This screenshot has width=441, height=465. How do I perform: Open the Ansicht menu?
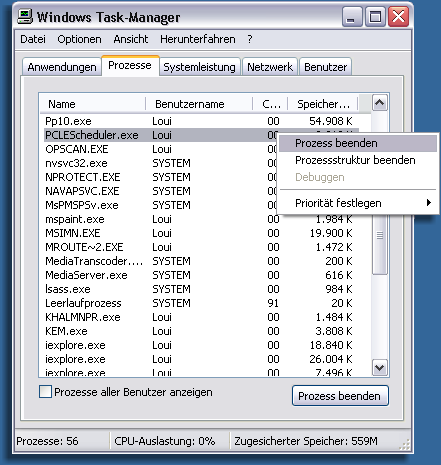tap(131, 39)
